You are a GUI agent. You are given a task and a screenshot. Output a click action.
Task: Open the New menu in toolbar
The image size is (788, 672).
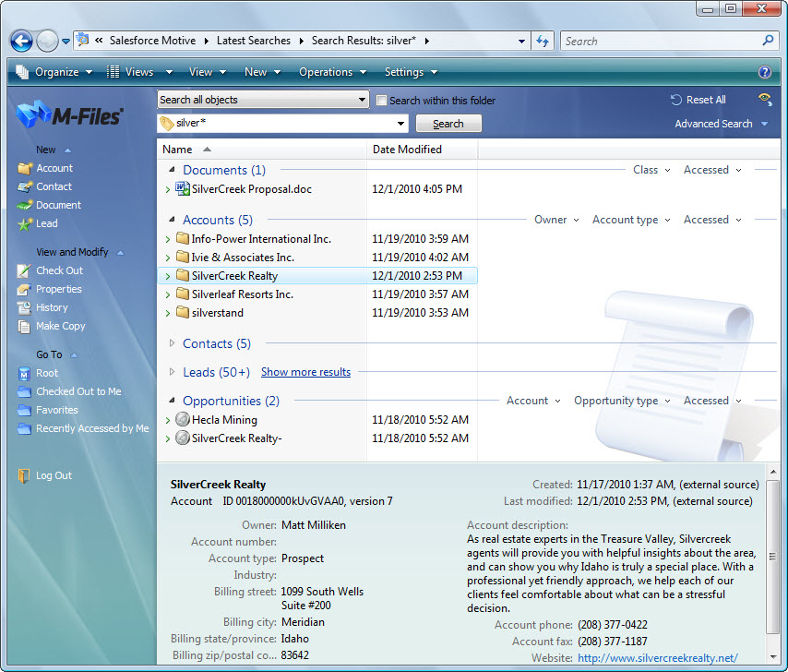click(x=262, y=72)
